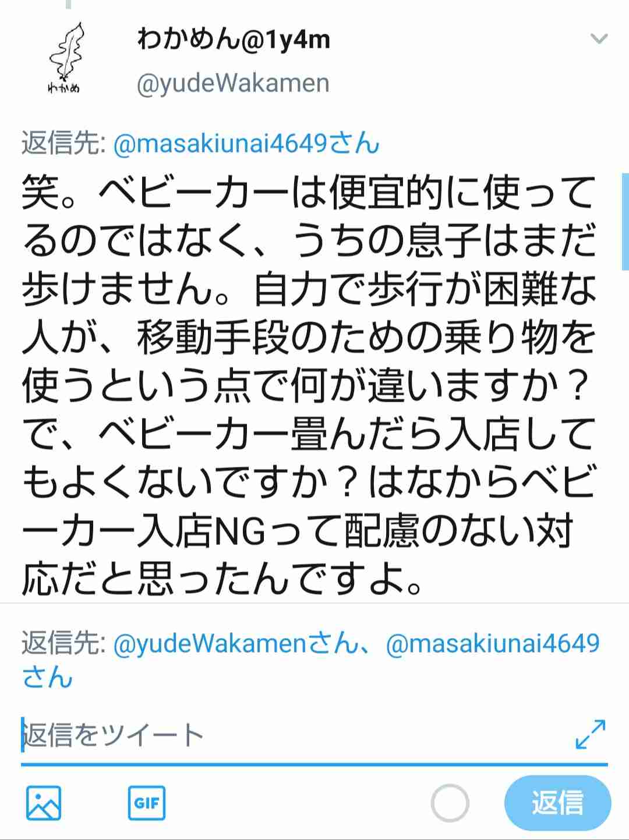
Task: Open the わかめん@1y4m display name
Action: (x=234, y=39)
